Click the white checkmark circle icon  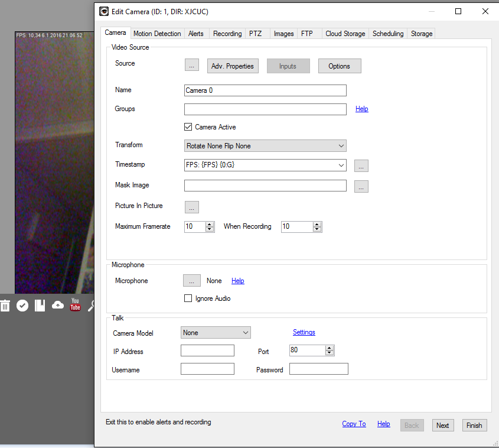click(x=22, y=306)
